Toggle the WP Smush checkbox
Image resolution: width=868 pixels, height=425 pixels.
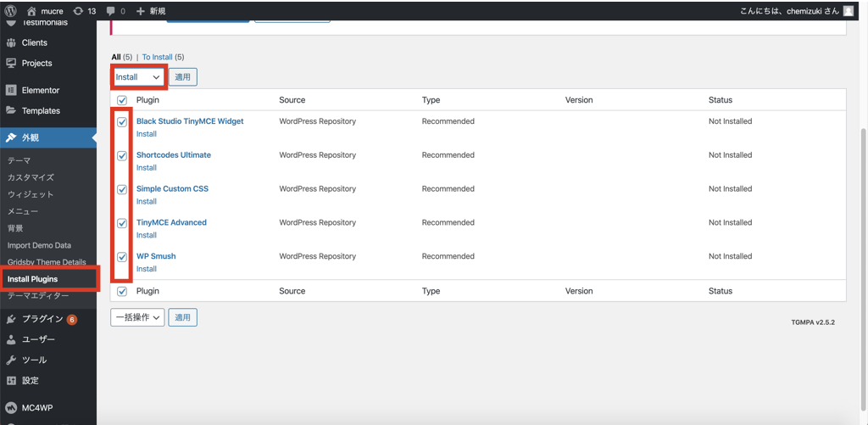(x=122, y=257)
